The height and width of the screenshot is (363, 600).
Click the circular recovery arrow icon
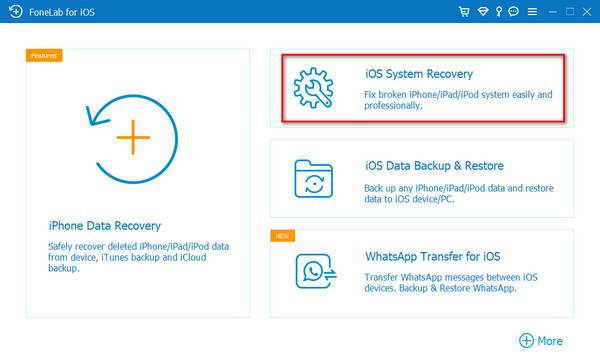click(132, 139)
